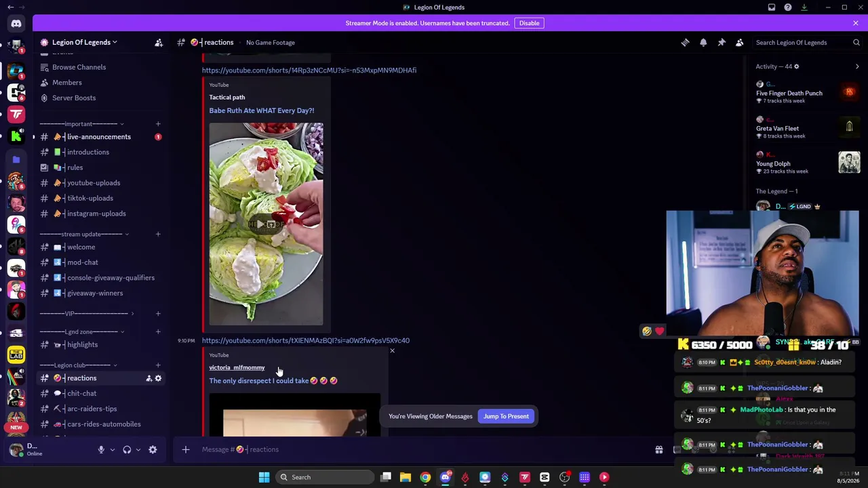Toggle channel notification settings bell

tap(703, 43)
